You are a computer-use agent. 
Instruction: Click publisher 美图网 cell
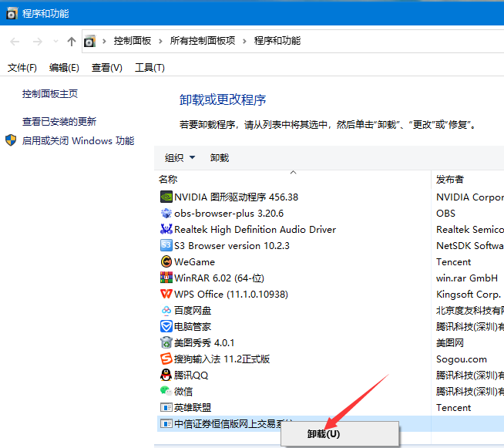tap(450, 342)
